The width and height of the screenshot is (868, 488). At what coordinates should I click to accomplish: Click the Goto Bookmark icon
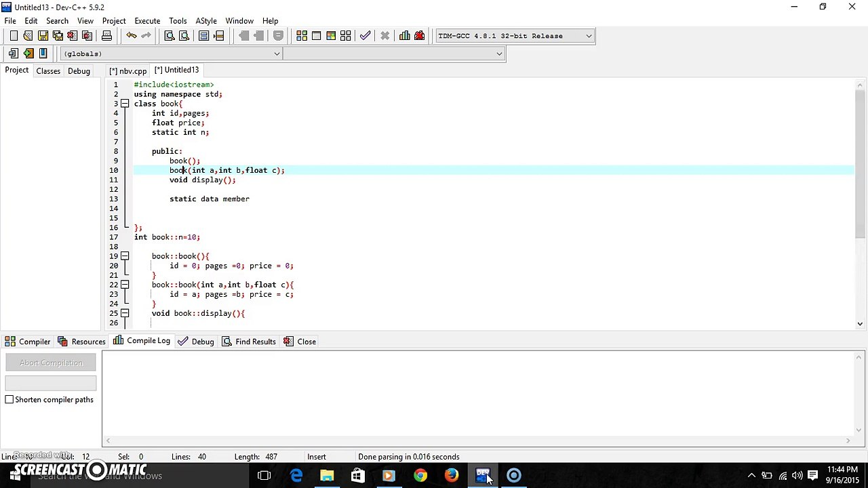[43, 53]
